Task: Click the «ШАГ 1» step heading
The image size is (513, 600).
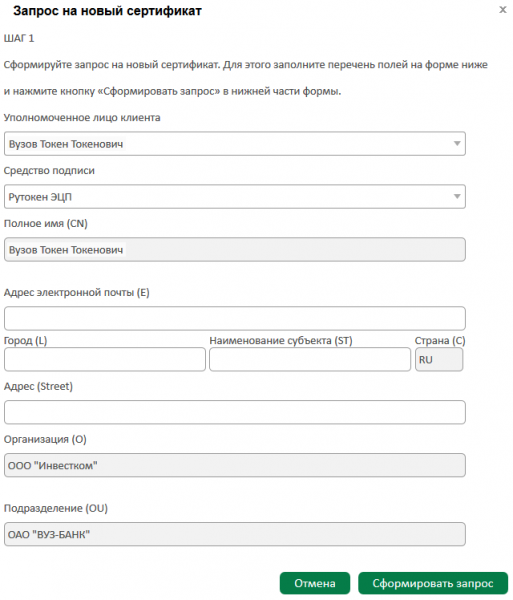Action: [19, 38]
